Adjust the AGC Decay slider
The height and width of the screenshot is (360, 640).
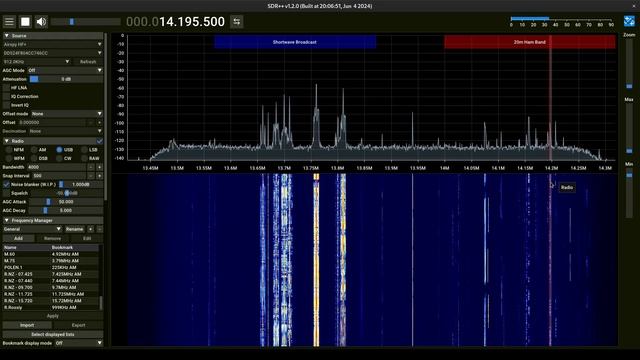tap(66, 211)
